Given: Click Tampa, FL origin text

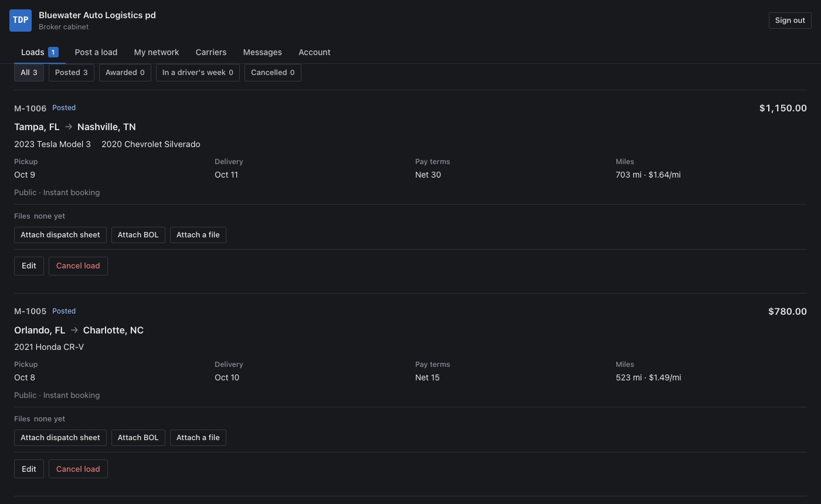Looking at the screenshot, I should (x=37, y=127).
